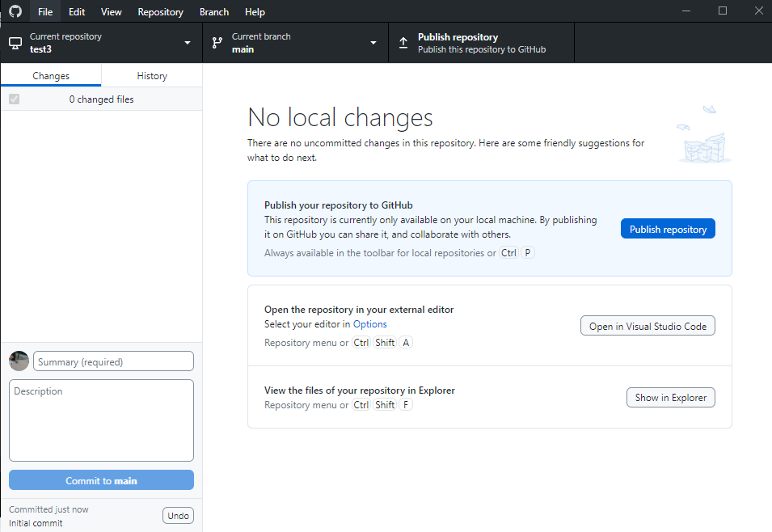The image size is (772, 532).
Task: Open the Help menu
Action: (255, 12)
